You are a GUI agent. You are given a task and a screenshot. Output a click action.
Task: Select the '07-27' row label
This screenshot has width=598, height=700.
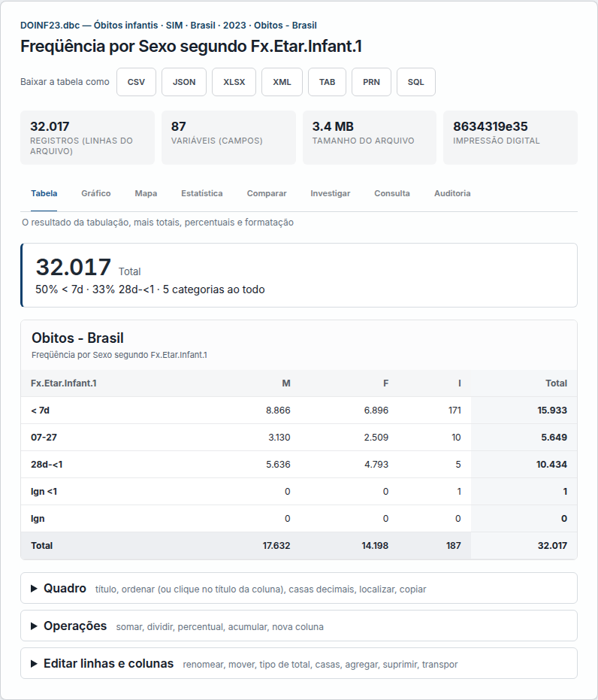tap(44, 438)
